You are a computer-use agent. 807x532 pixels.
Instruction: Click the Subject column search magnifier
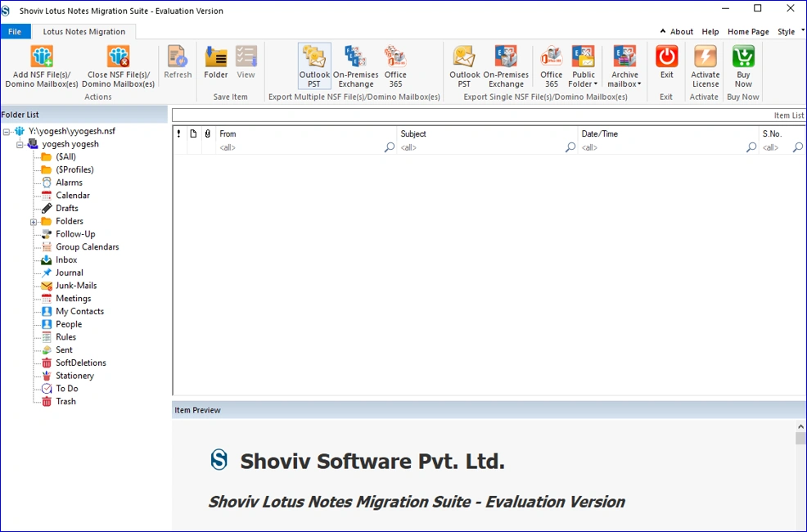point(570,147)
